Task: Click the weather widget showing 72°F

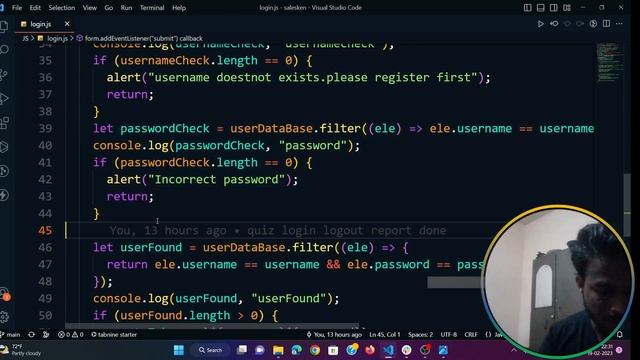Action: pos(21,350)
